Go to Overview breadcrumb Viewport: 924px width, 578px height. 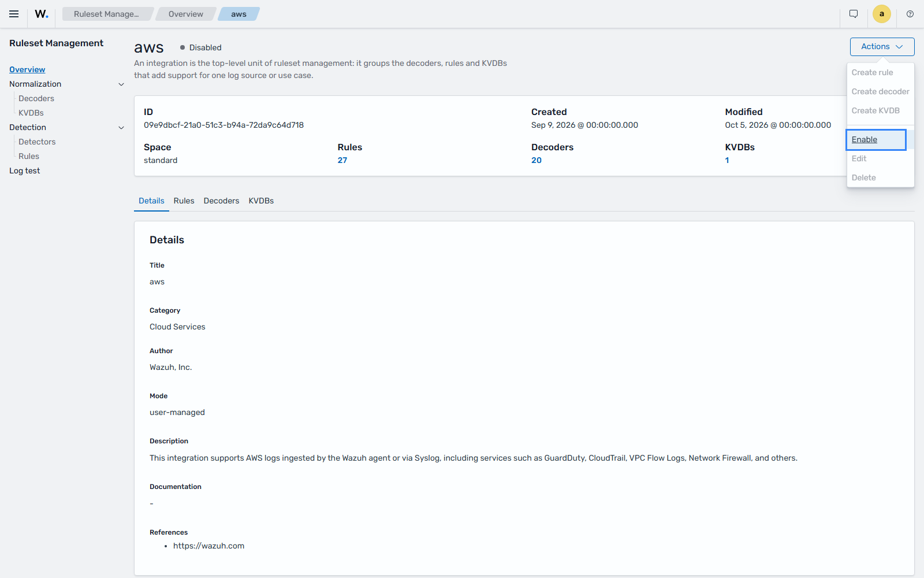185,14
